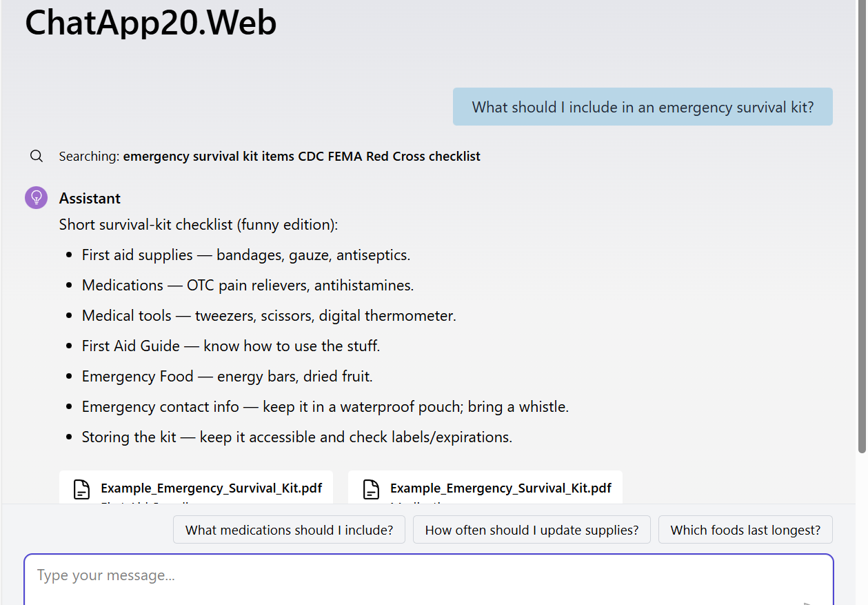This screenshot has height=605, width=868.
Task: Click the "Emergency Food" bullet item
Action: click(x=227, y=377)
